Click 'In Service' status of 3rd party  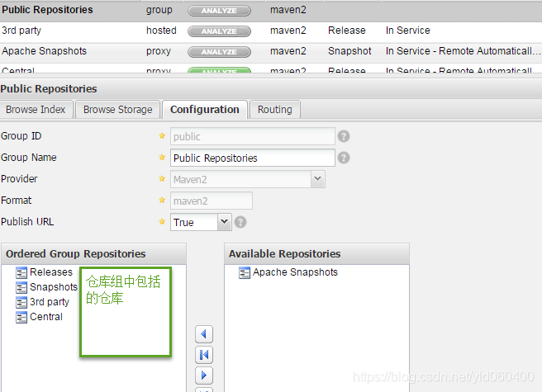[x=408, y=31]
